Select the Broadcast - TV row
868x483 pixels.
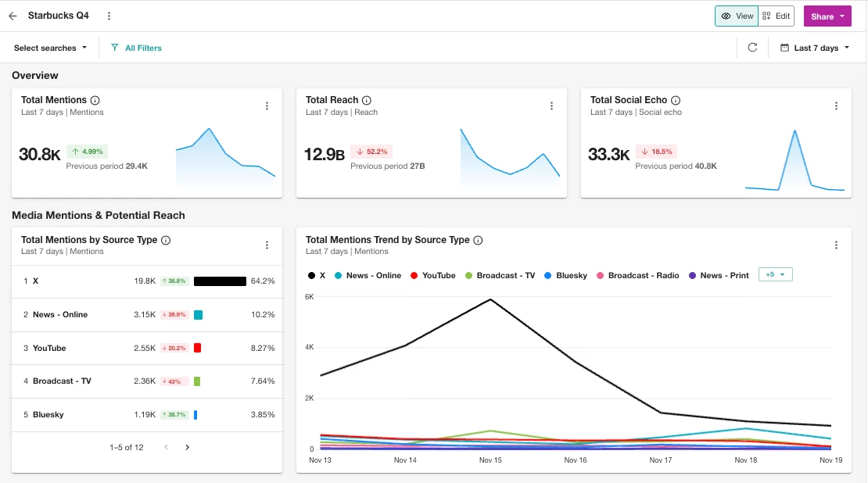click(x=147, y=381)
